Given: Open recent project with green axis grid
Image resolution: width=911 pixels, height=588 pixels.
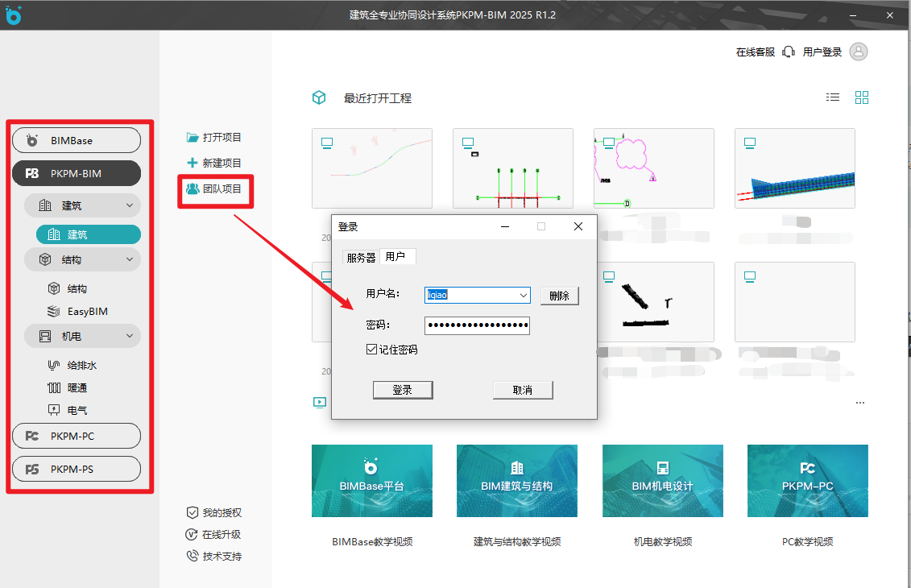Looking at the screenshot, I should click(x=513, y=168).
